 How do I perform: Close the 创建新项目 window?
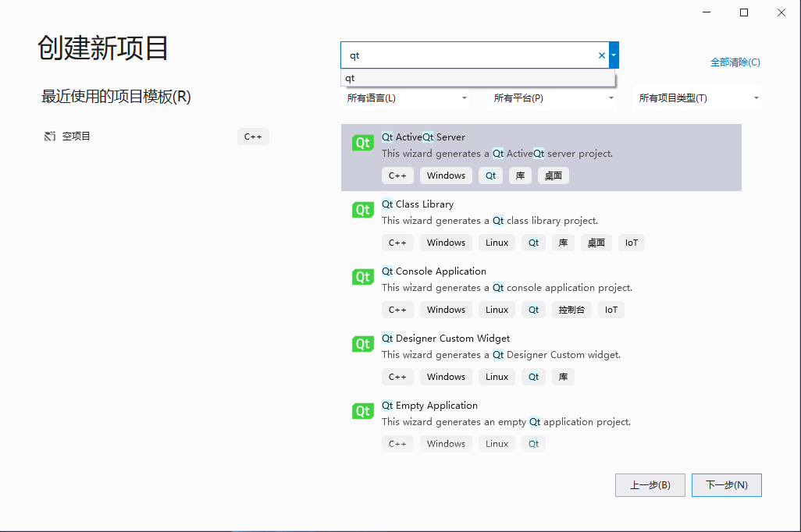point(781,12)
